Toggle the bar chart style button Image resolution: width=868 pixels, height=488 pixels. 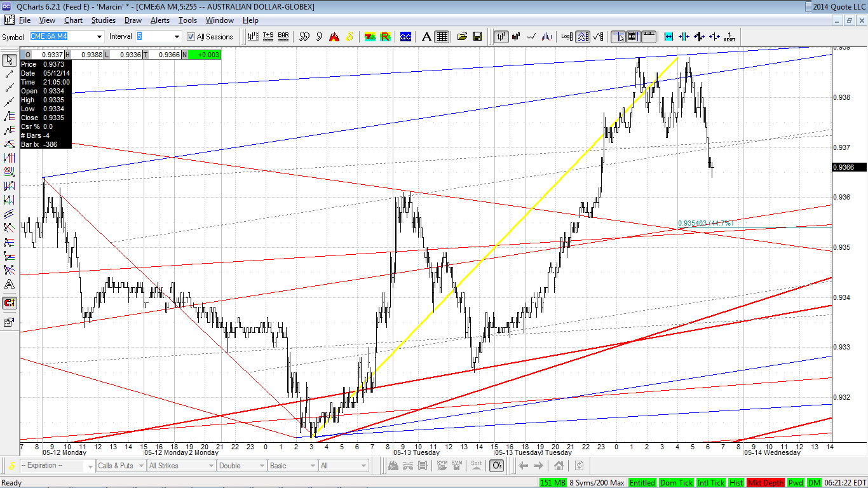point(501,37)
